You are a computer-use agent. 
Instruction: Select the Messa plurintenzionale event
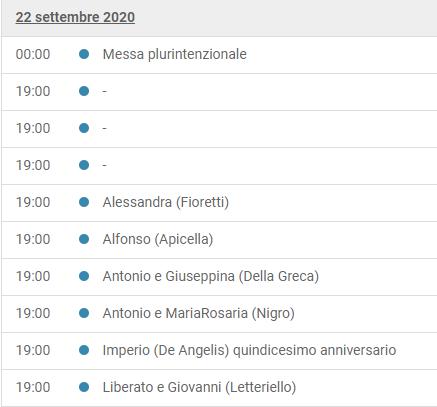[175, 54]
